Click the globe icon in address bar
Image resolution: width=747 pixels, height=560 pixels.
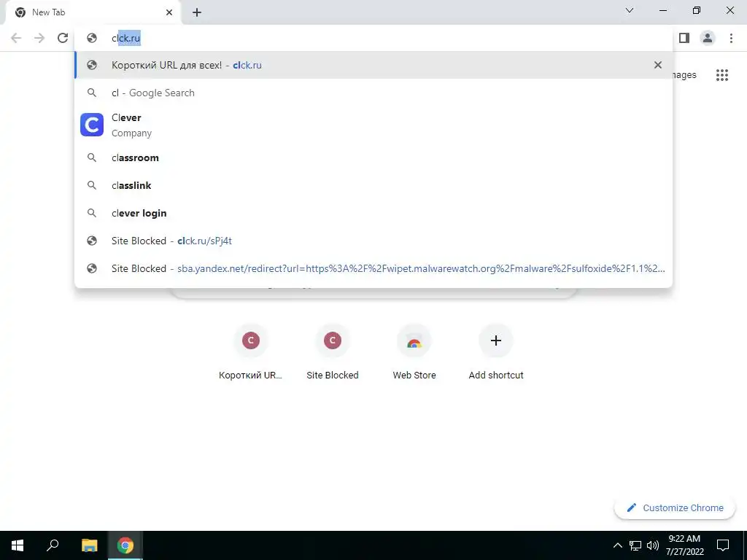92,38
